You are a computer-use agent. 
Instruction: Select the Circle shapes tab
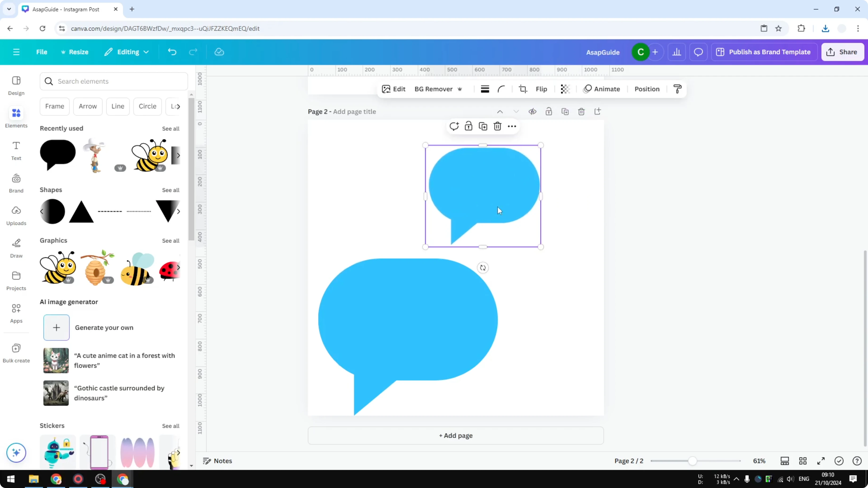click(x=147, y=106)
